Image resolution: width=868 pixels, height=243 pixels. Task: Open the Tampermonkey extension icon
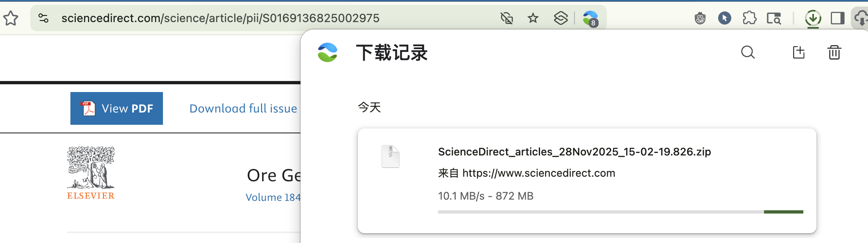tap(700, 18)
